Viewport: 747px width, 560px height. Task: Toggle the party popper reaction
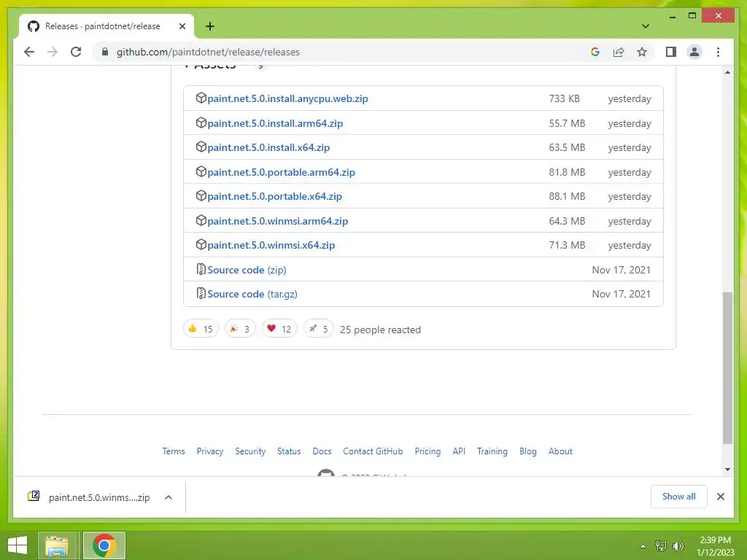(x=240, y=329)
